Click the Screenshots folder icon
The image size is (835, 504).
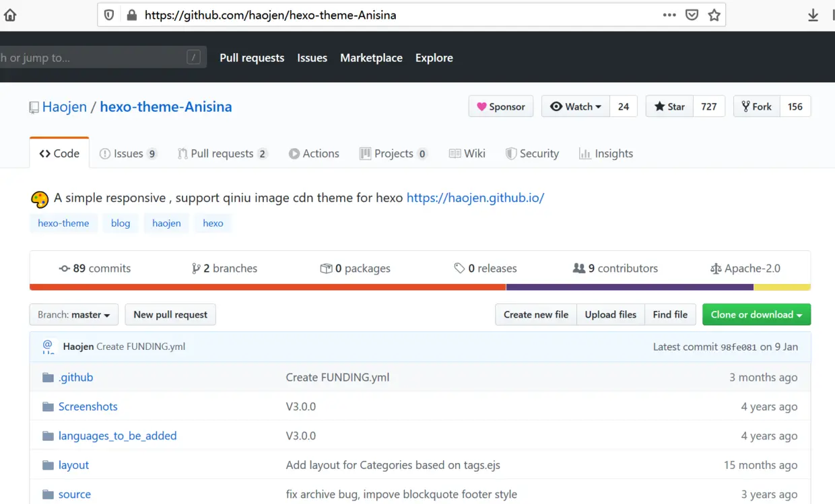click(x=48, y=406)
